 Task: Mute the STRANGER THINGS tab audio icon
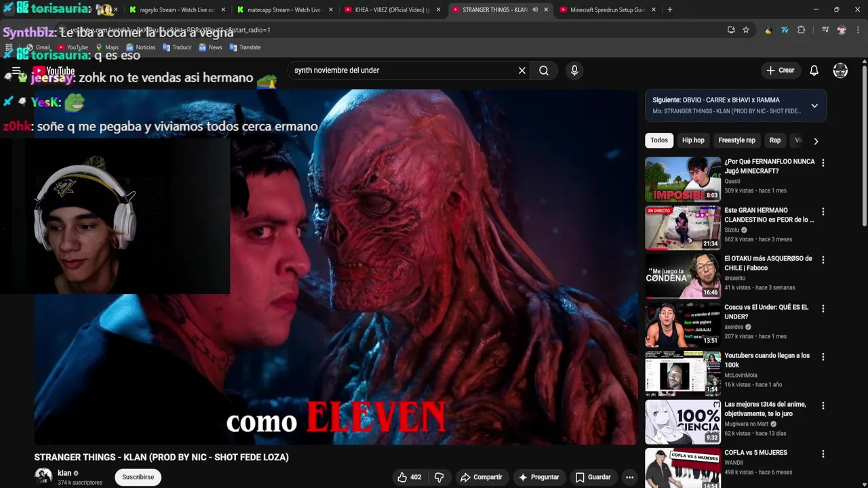pos(535,9)
